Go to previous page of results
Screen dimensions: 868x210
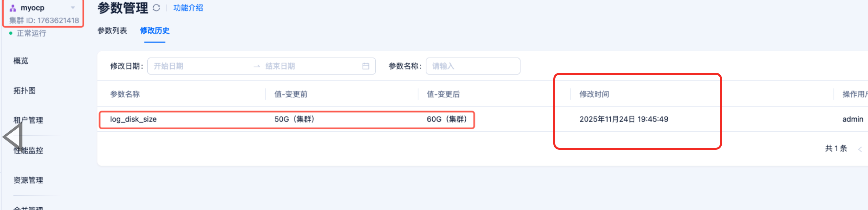859,149
